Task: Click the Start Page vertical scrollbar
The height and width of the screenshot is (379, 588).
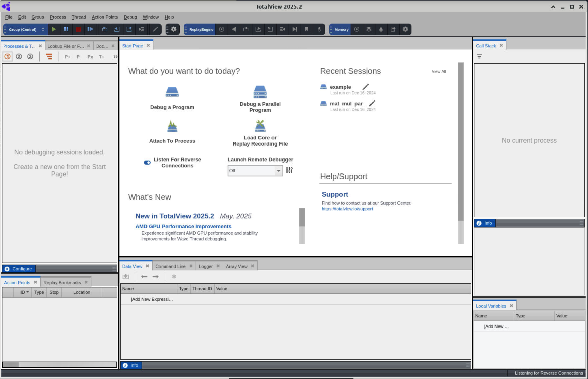Action: [x=460, y=141]
